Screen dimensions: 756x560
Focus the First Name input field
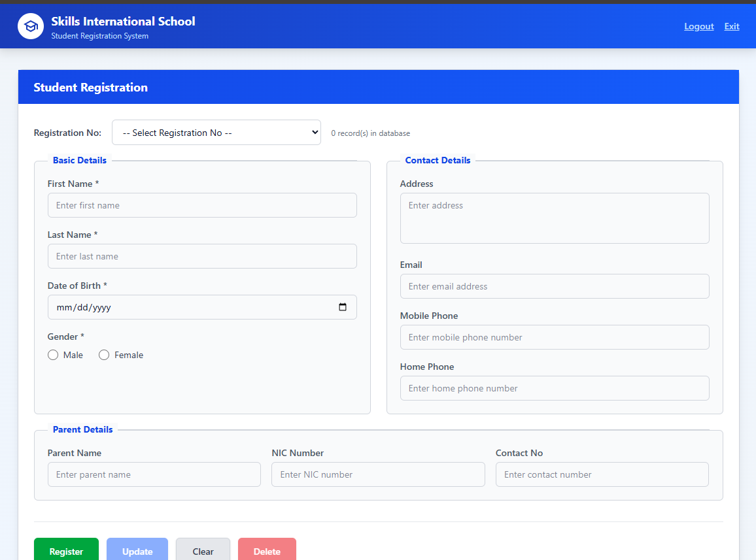pos(202,205)
